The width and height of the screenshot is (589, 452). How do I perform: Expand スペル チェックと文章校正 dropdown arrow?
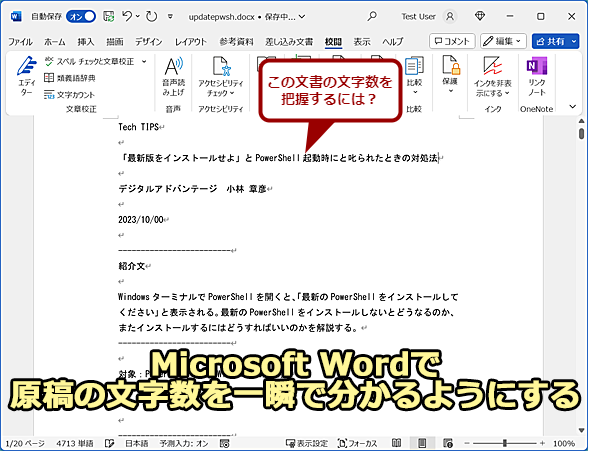coord(144,61)
